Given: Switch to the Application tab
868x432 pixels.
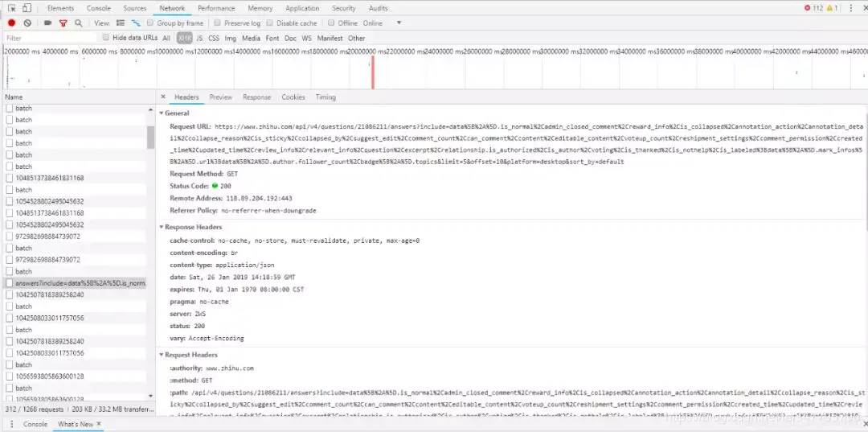Looking at the screenshot, I should (302, 8).
